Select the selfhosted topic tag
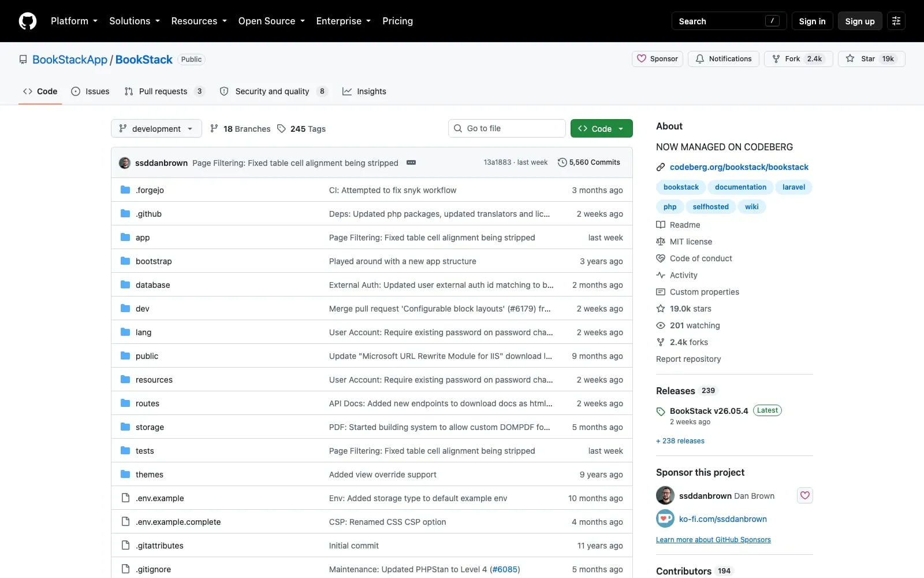This screenshot has width=924, height=578. 710,207
